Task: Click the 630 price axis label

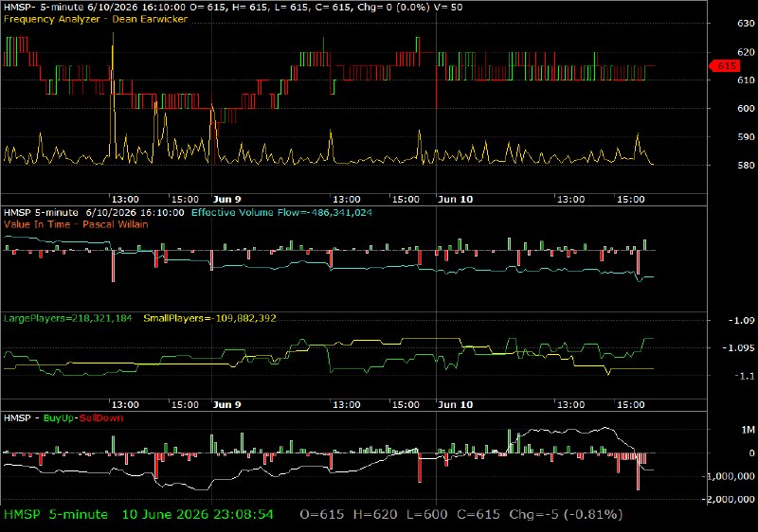Action: click(x=746, y=24)
